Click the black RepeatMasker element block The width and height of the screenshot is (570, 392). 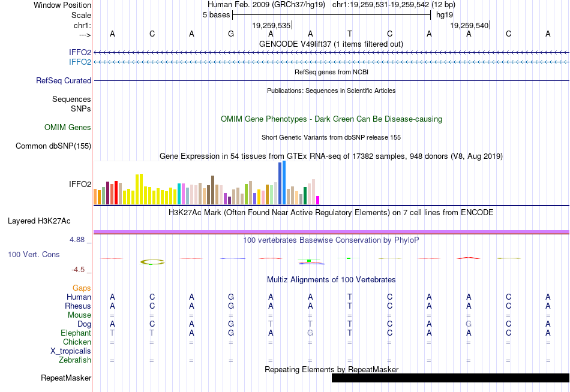point(451,378)
